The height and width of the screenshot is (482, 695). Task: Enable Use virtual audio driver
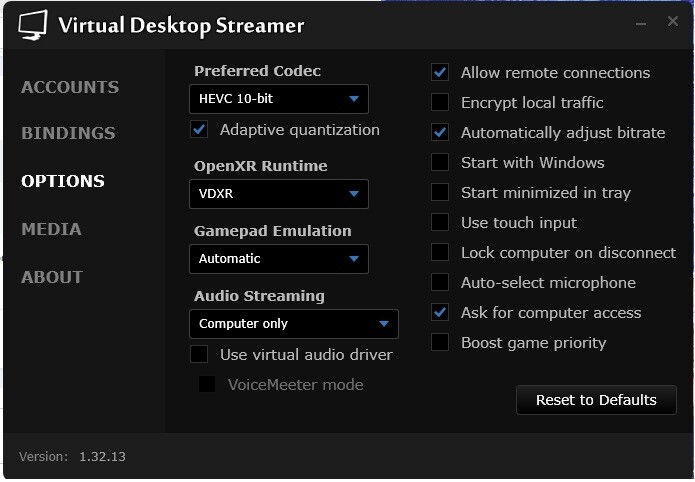(x=199, y=355)
